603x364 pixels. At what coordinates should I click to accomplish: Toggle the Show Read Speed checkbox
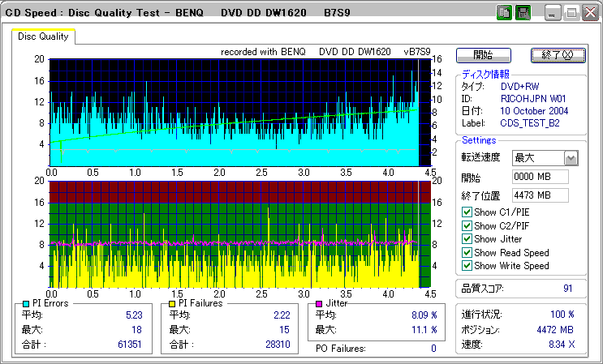coord(467,252)
